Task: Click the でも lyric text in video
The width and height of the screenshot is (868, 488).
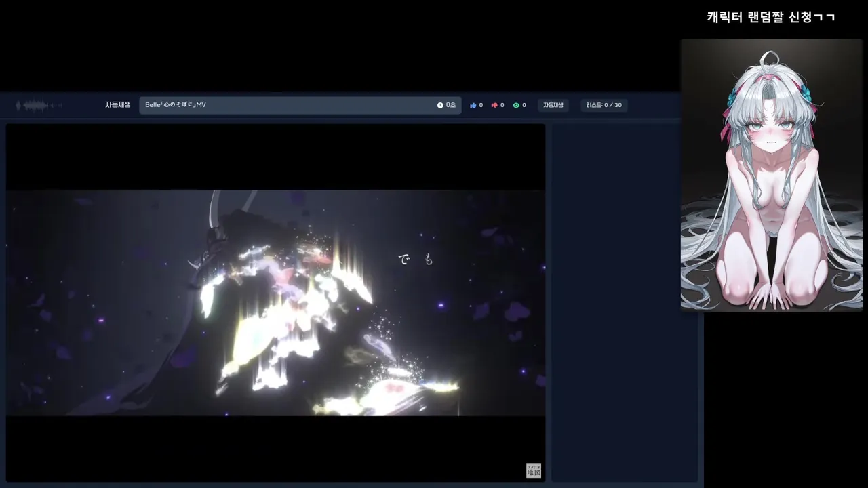Action: tap(416, 259)
